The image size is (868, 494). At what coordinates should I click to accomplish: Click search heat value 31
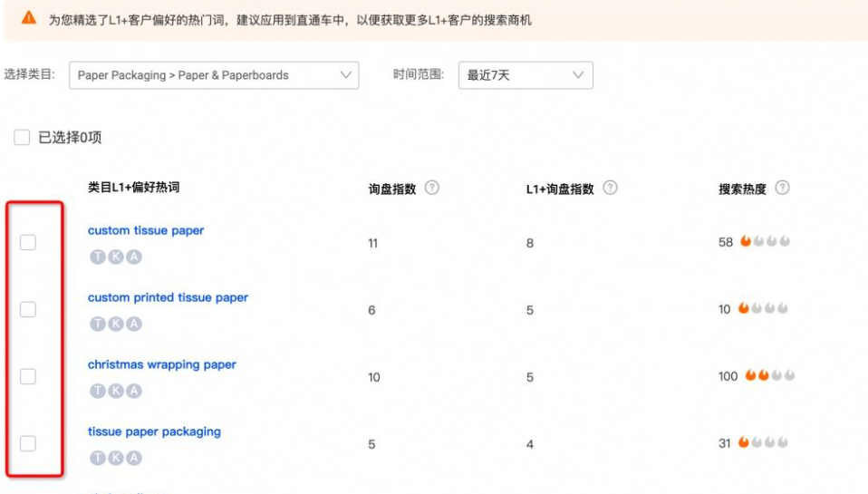pyautogui.click(x=725, y=443)
